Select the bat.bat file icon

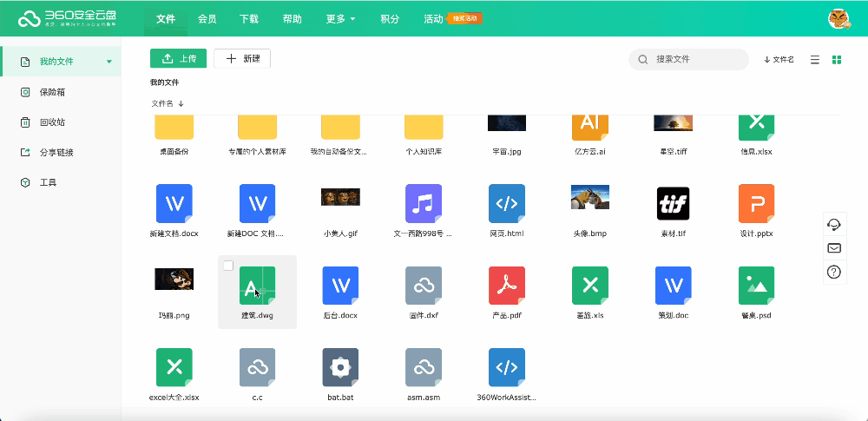[x=340, y=367]
